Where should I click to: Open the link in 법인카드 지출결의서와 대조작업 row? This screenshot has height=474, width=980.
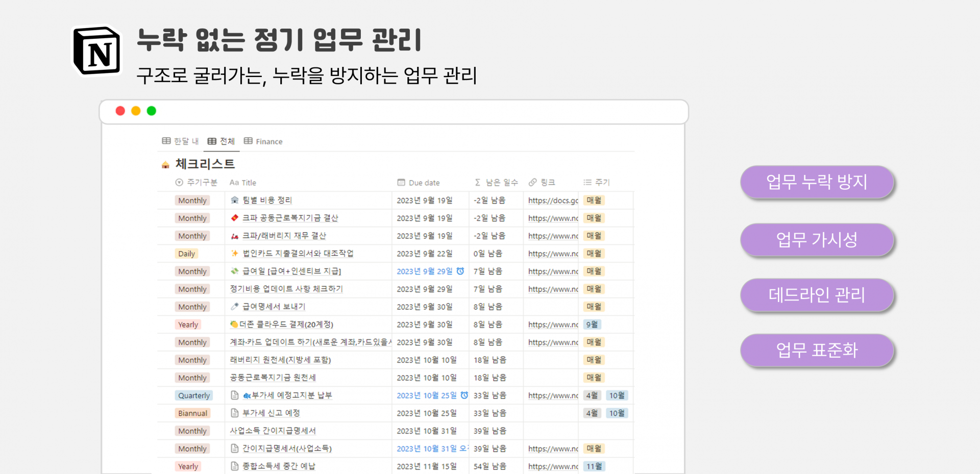(x=553, y=254)
